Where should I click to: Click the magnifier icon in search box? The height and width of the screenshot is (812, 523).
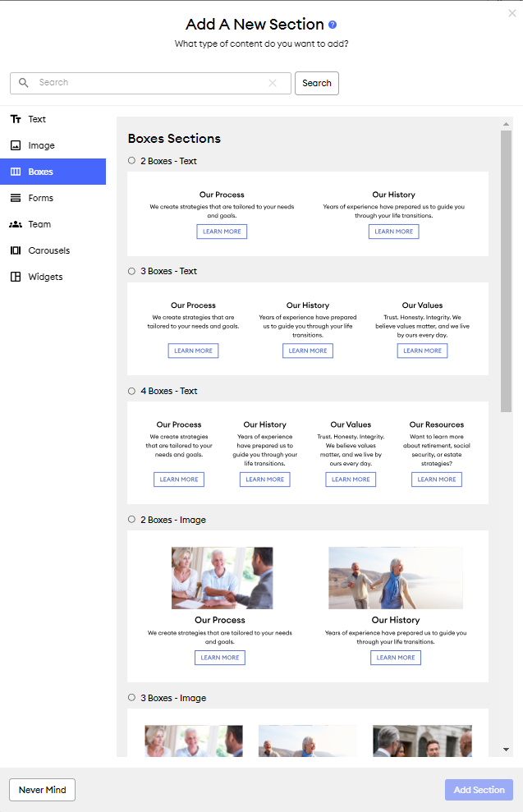tap(23, 83)
